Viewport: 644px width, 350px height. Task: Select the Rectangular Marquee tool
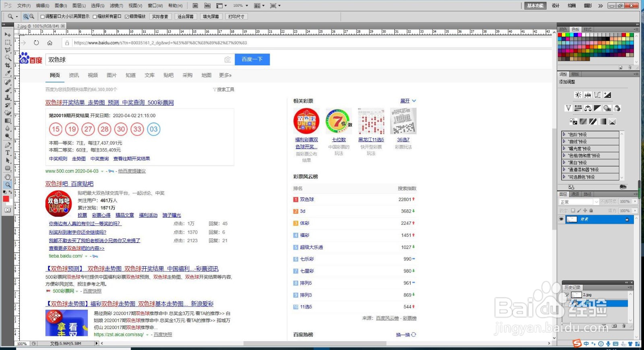[7, 42]
